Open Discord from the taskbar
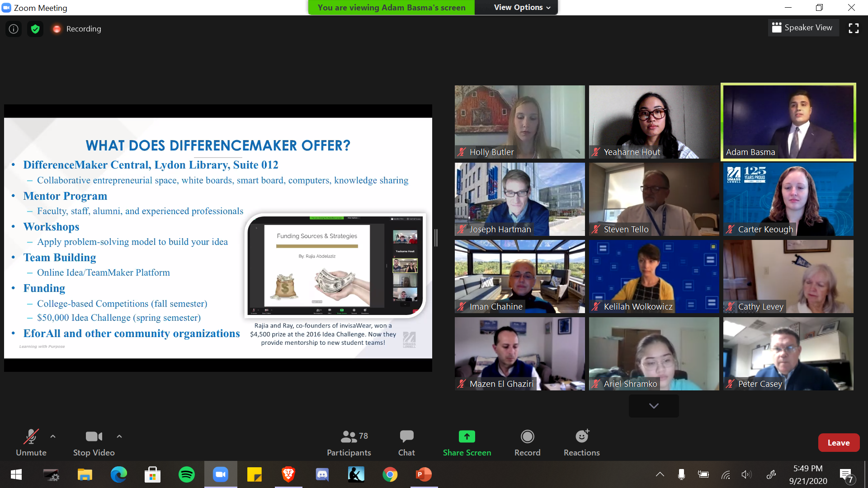Image resolution: width=868 pixels, height=488 pixels. click(x=322, y=474)
